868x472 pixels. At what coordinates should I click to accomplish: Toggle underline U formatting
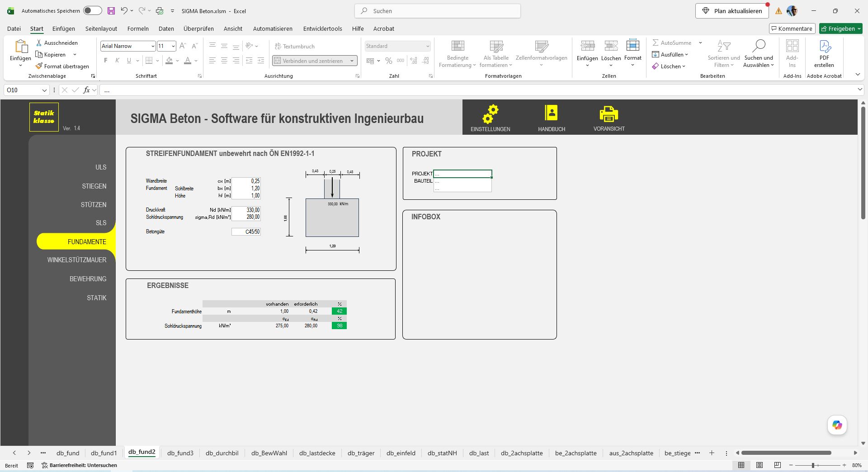tap(129, 61)
